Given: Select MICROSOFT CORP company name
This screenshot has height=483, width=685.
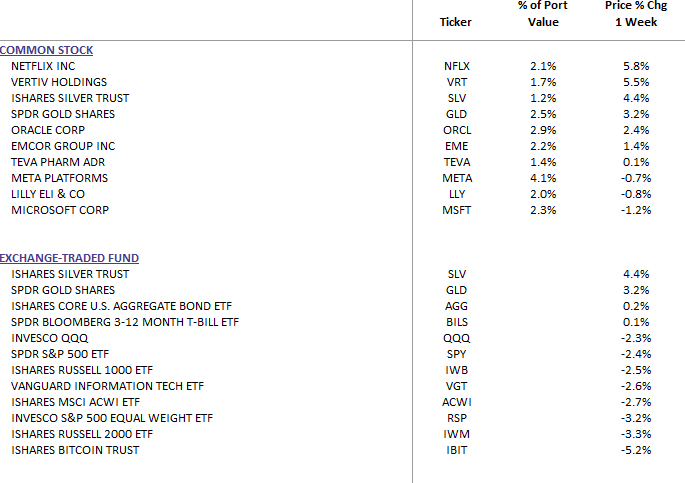Looking at the screenshot, I should [62, 210].
